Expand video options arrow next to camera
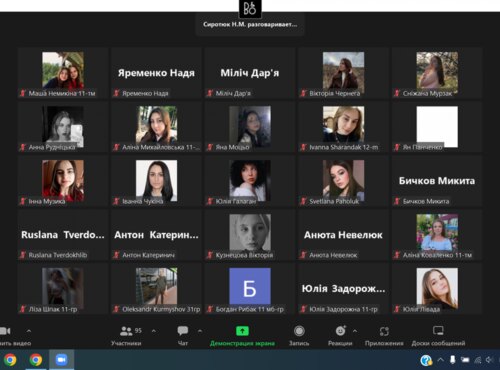Viewport: 500px width, 370px height. (29, 331)
